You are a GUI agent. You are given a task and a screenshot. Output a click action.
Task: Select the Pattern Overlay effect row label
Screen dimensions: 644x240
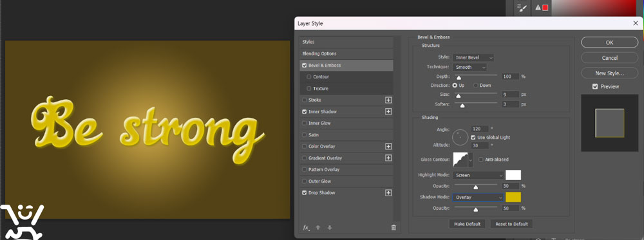[x=324, y=169]
